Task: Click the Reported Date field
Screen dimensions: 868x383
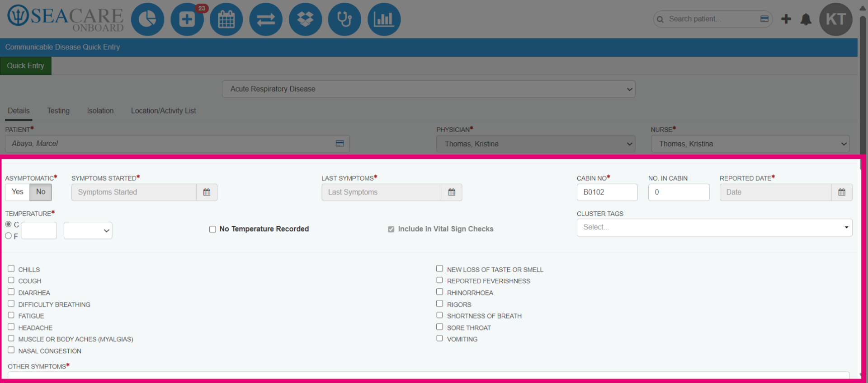Action: (775, 192)
